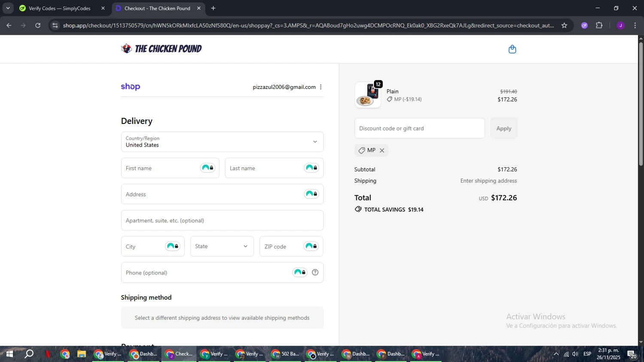Viewport: 644px width, 362px height.
Task: Open the account options menu beside the email
Action: pyautogui.click(x=321, y=87)
